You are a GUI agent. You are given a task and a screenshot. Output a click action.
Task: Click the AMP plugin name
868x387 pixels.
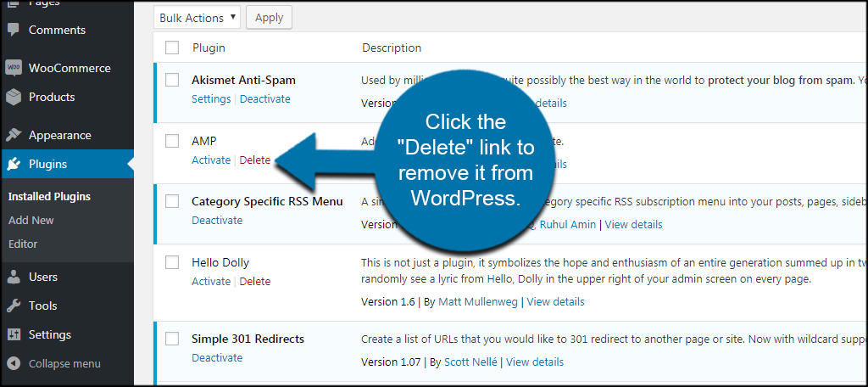(204, 141)
